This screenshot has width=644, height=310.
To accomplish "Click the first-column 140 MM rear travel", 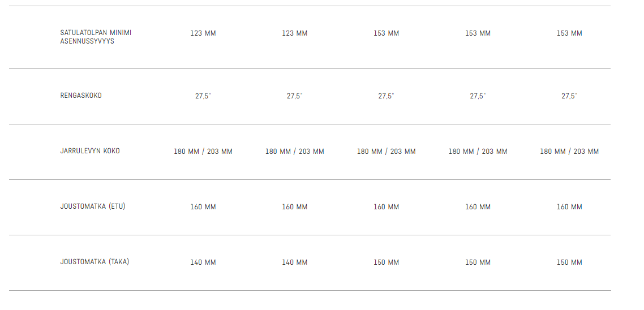I will (x=203, y=262).
